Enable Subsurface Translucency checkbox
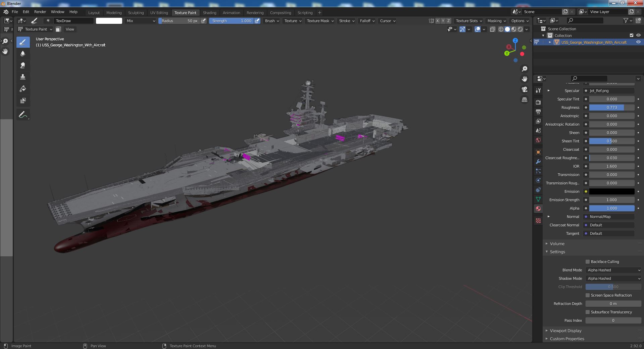This screenshot has width=644, height=349. tap(588, 312)
